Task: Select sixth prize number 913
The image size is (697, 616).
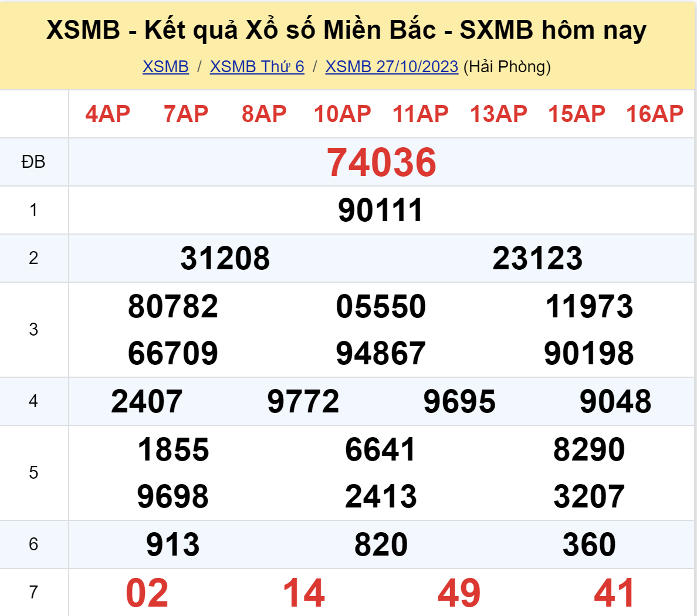Action: 173,544
